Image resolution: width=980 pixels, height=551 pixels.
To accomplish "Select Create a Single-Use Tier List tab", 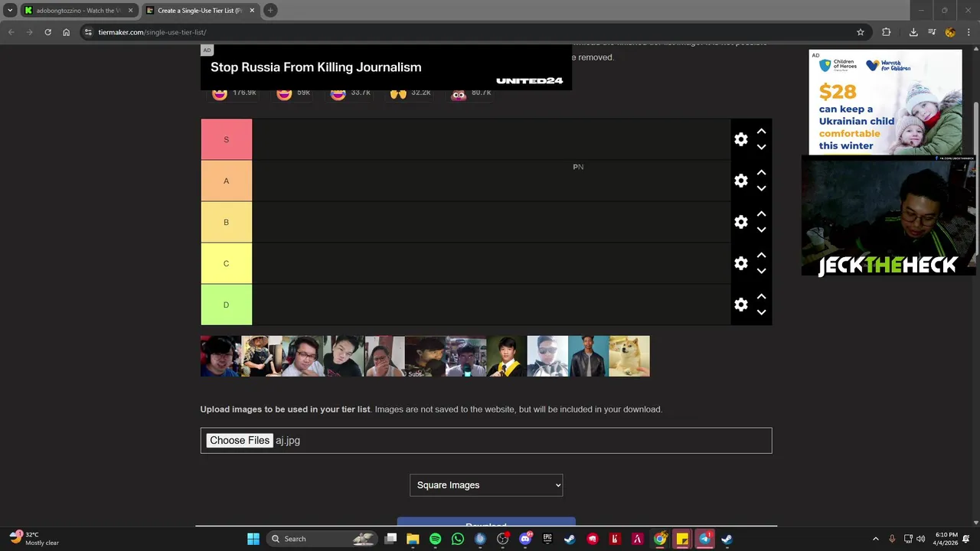I will click(x=200, y=11).
